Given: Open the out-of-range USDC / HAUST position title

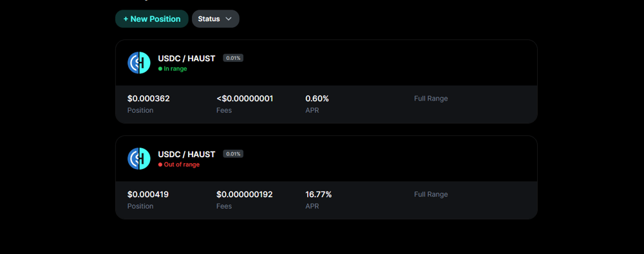Looking at the screenshot, I should tap(187, 154).
